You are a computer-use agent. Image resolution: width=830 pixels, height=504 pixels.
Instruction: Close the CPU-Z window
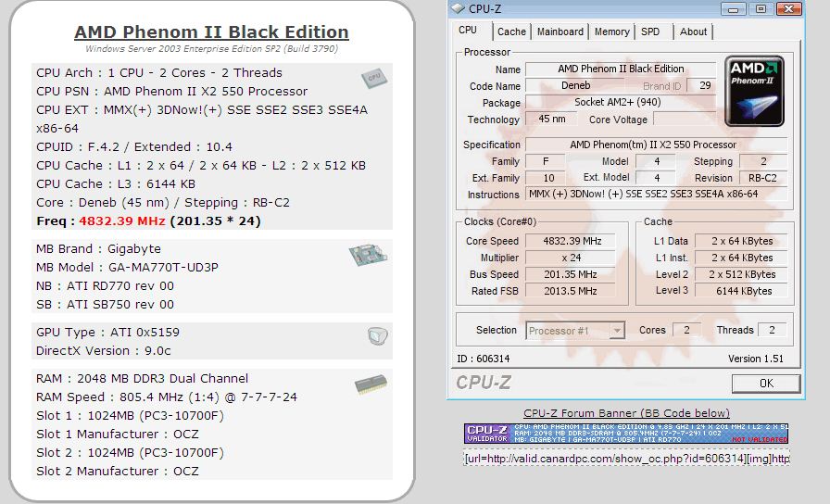click(788, 9)
